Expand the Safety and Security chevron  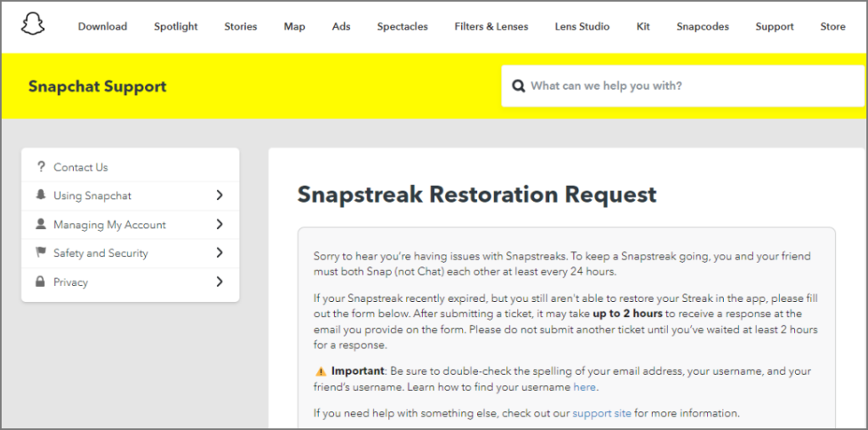pyautogui.click(x=220, y=253)
